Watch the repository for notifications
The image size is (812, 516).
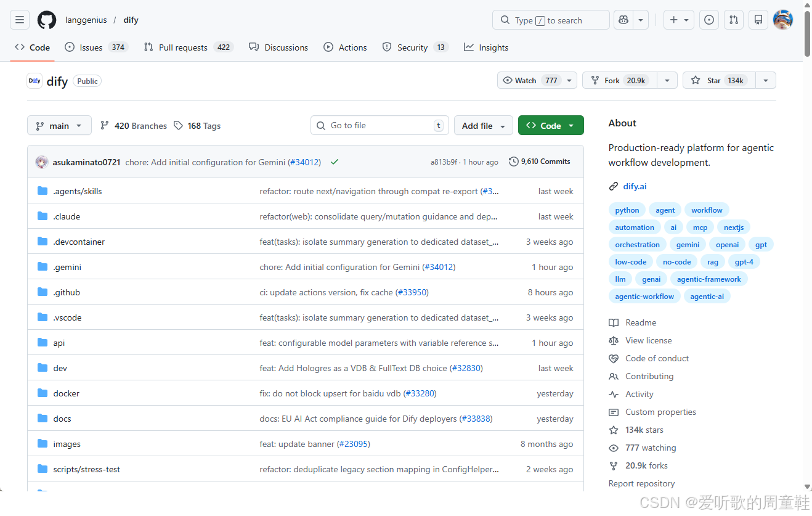coord(537,80)
